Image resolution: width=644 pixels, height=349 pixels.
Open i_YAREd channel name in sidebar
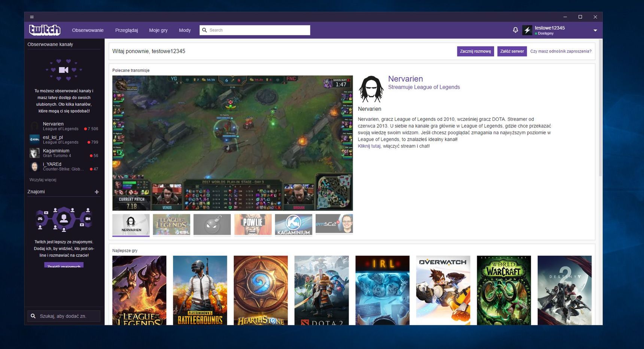[x=52, y=164]
